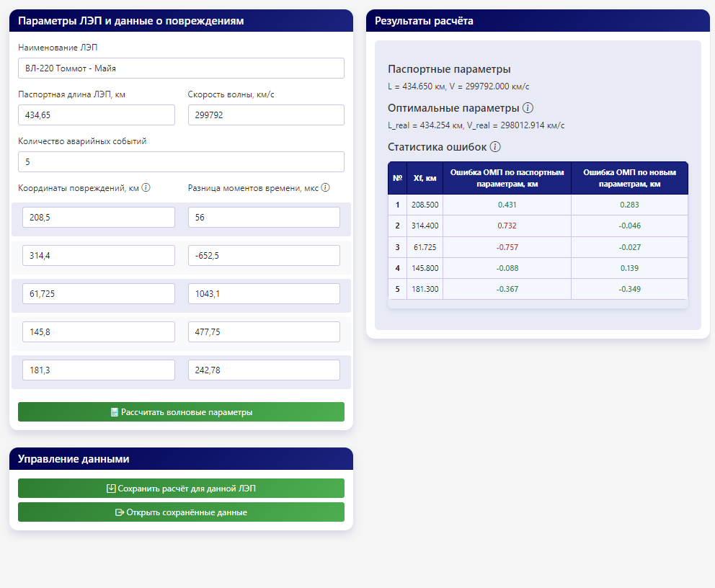Click the Паспортная длина ЛЭП input
The height and width of the screenshot is (588, 715).
(x=97, y=115)
